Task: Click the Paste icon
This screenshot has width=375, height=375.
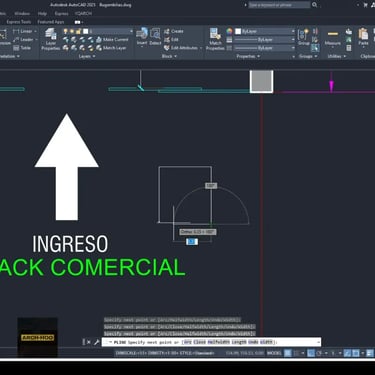Action: click(x=363, y=34)
